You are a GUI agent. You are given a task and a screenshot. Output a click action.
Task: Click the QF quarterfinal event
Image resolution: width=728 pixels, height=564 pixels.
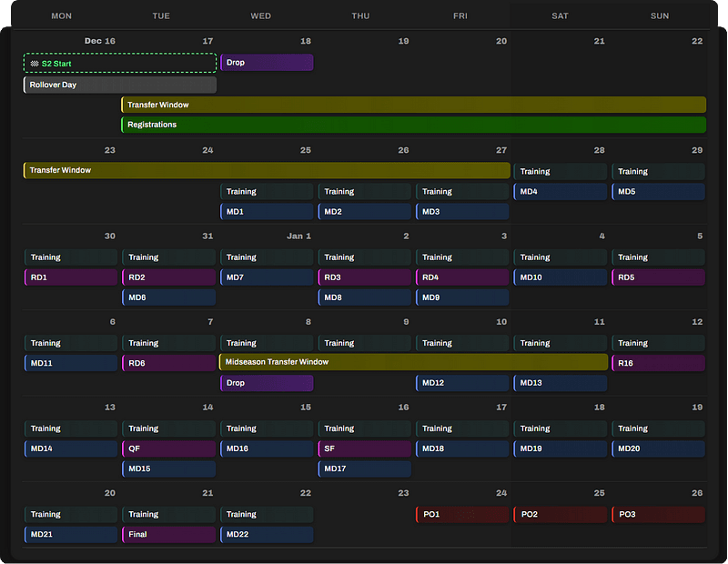[168, 448]
